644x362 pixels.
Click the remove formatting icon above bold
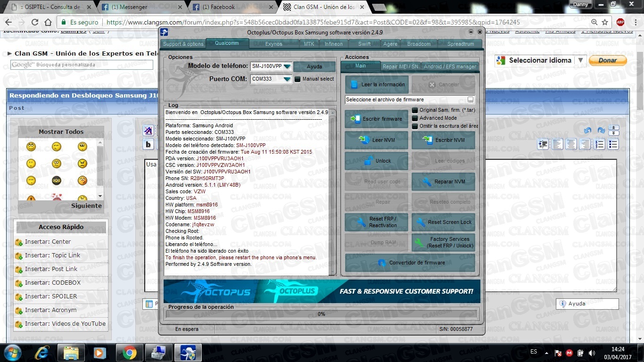[x=148, y=131]
